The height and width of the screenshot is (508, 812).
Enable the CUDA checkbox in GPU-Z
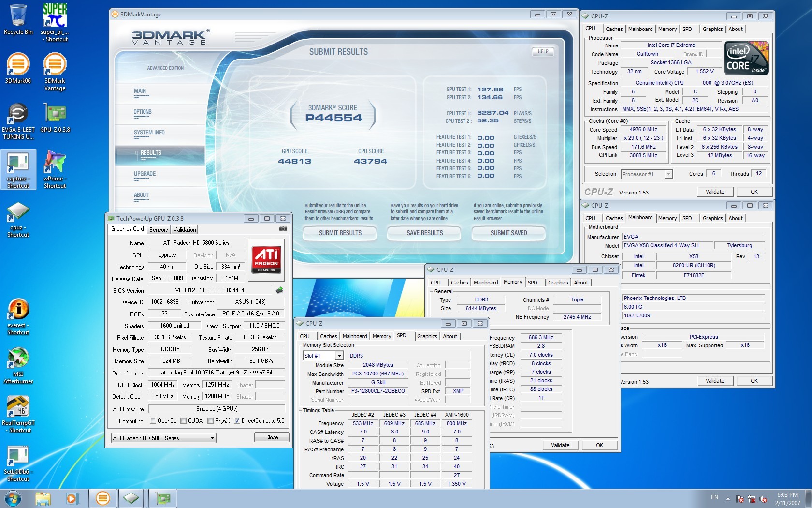pyautogui.click(x=183, y=421)
